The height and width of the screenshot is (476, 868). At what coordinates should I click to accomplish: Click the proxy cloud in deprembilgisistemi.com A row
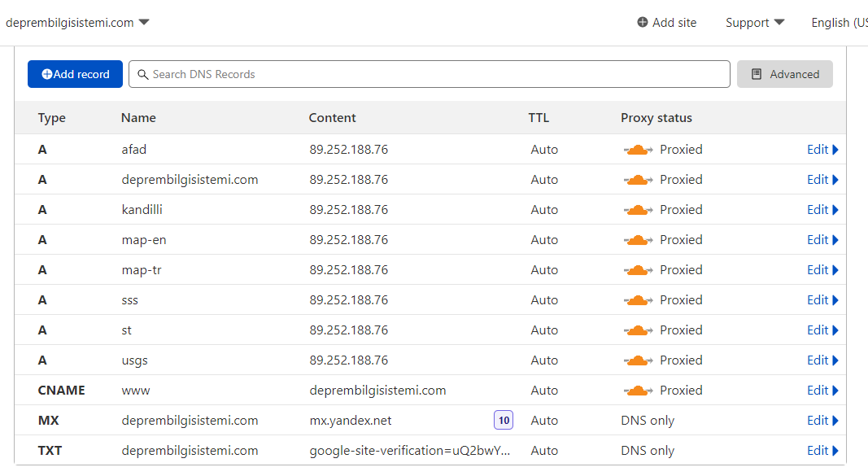click(638, 179)
